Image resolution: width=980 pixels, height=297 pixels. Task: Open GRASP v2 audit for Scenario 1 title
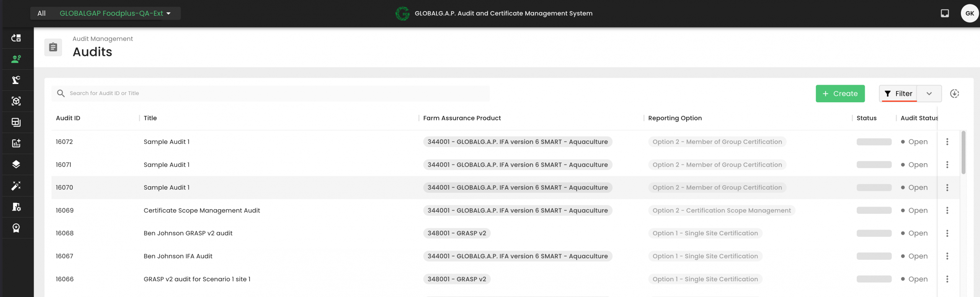197,279
